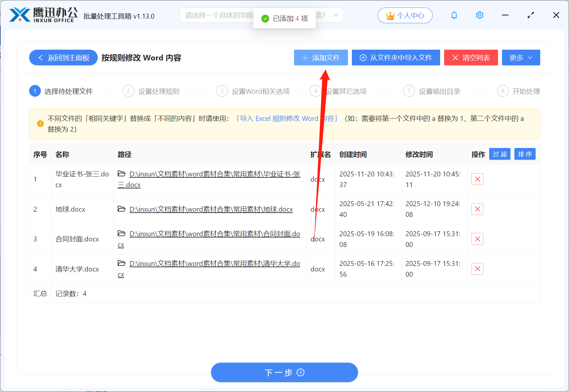Click the folder icon beside 清华大学.docx path

point(121,263)
